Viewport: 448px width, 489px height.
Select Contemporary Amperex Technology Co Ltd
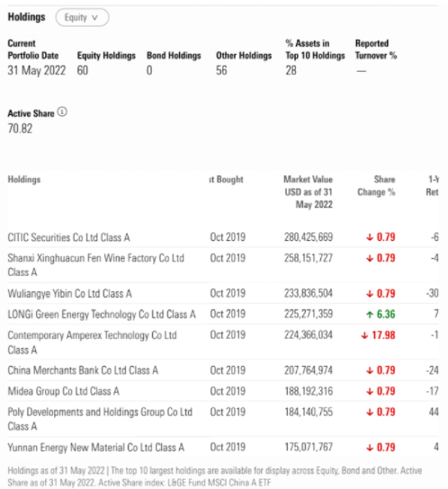coord(92,342)
